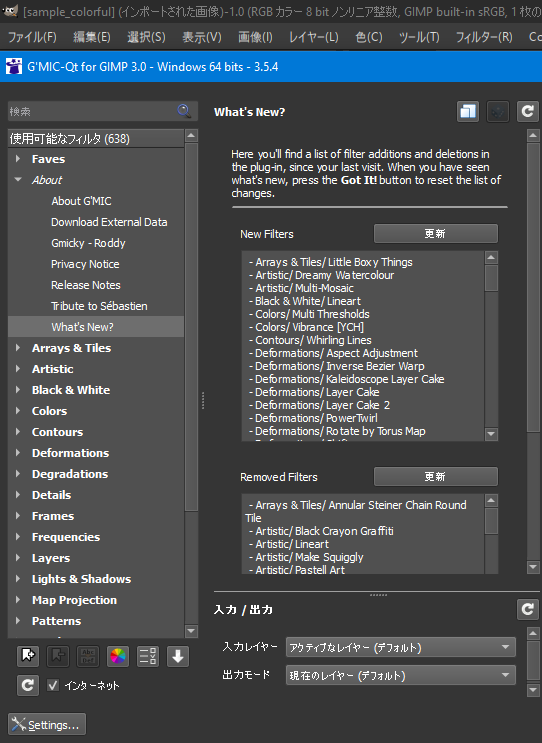Image resolution: width=542 pixels, height=743 pixels.
Task: Click down arrow of filter tree scrollbar
Action: tap(191, 631)
